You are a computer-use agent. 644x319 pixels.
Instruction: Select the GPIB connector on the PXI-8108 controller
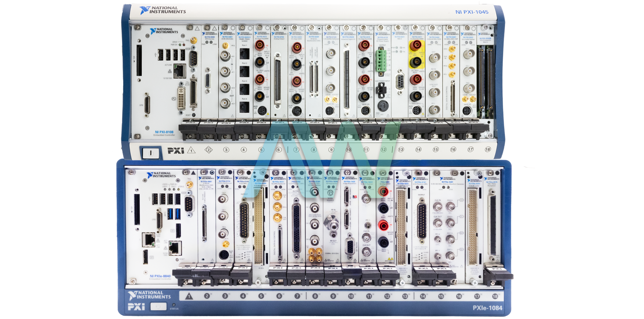click(147, 105)
